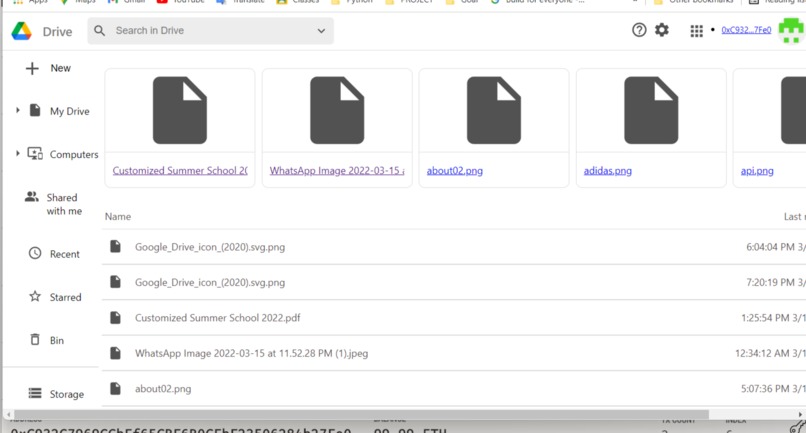806x433 pixels.
Task: Open My Drive in the sidebar
Action: (x=69, y=111)
